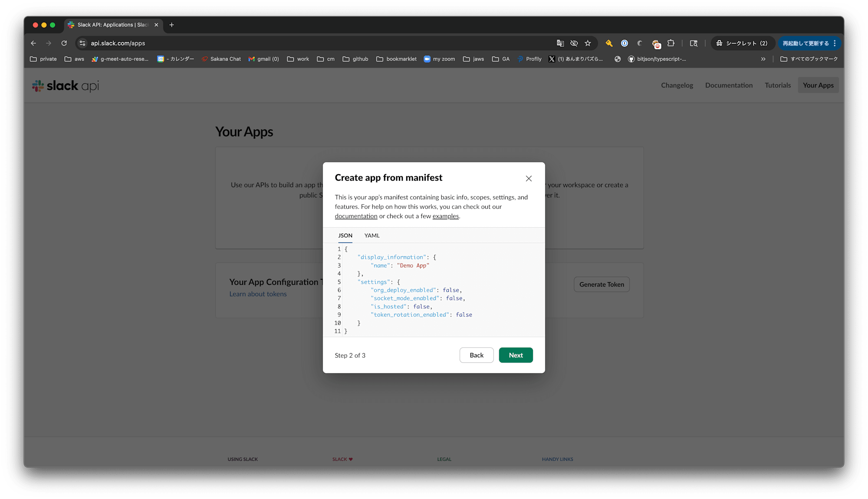Open the Incognito シークレット (2) indicator
This screenshot has width=868, height=499.
742,43
